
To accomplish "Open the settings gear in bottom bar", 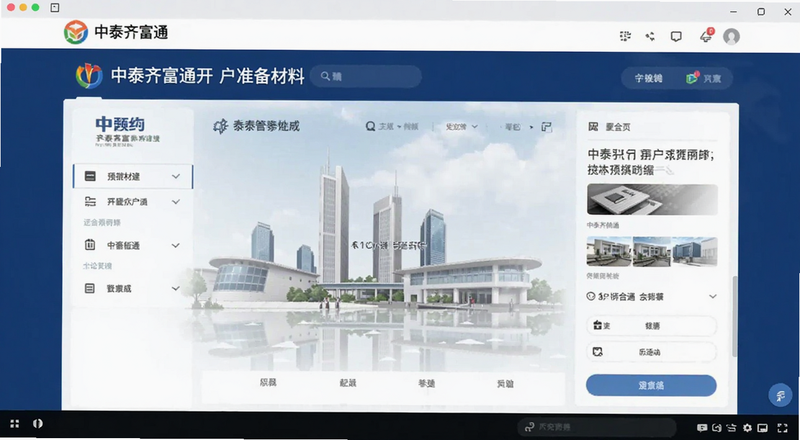I will click(747, 428).
